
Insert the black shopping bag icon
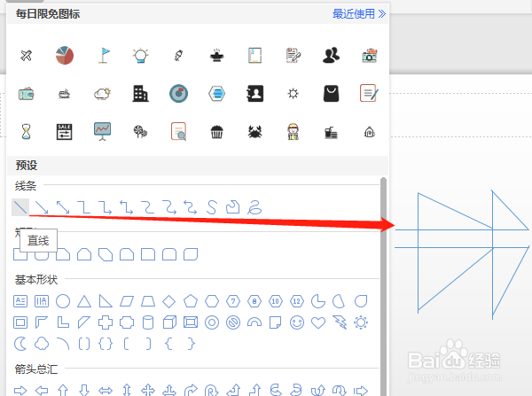pyautogui.click(x=331, y=94)
